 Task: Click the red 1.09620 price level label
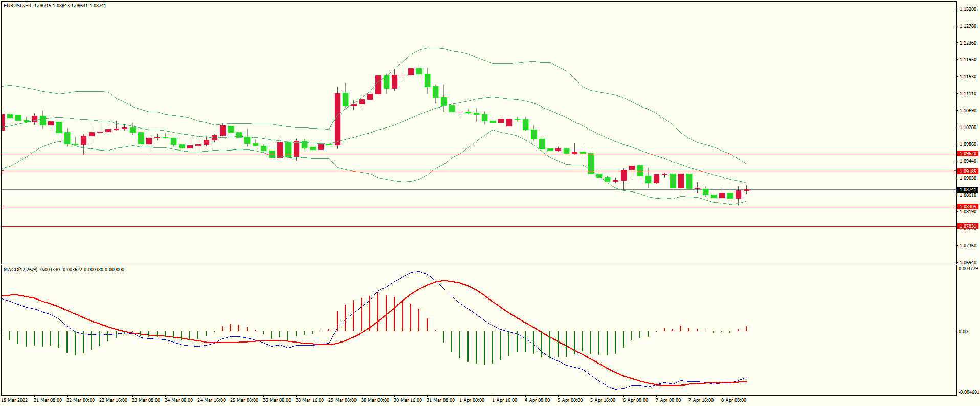967,154
